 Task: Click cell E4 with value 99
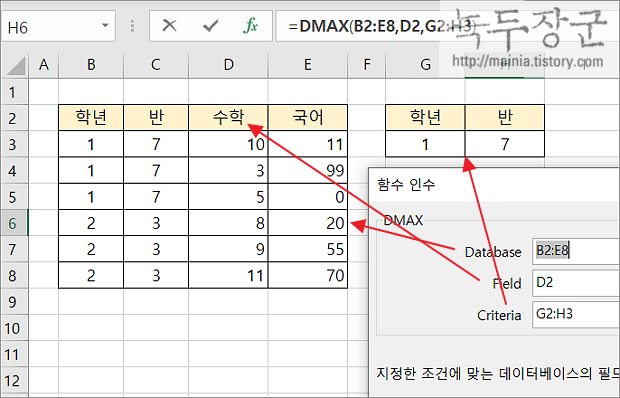coord(308,170)
